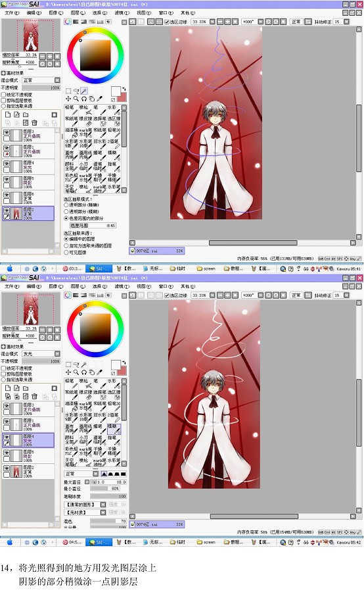Adjust 色差范围 ±45 slider in upper SAI window
Viewport: 364px width, 602px height.
pyautogui.click(x=93, y=226)
